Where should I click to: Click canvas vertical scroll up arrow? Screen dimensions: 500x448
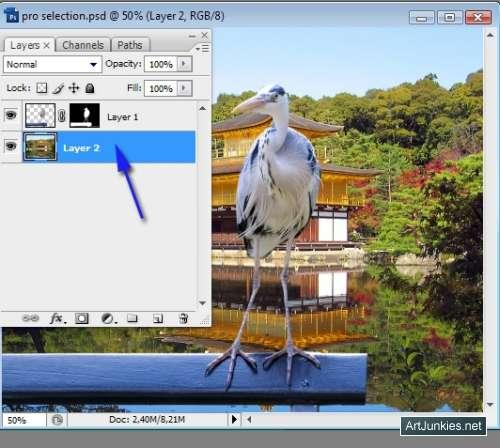pos(490,35)
